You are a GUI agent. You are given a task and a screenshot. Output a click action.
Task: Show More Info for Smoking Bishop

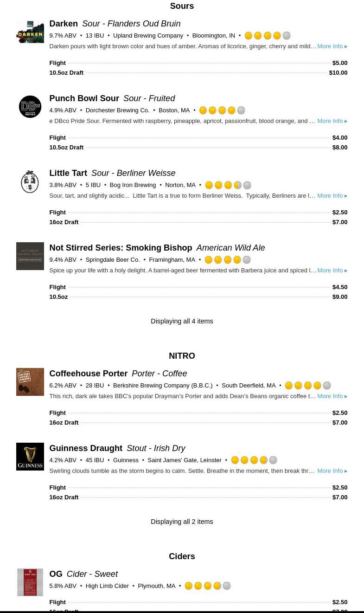point(332,271)
